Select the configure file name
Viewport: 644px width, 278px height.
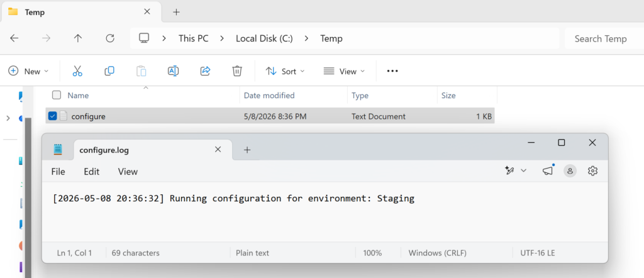88,116
